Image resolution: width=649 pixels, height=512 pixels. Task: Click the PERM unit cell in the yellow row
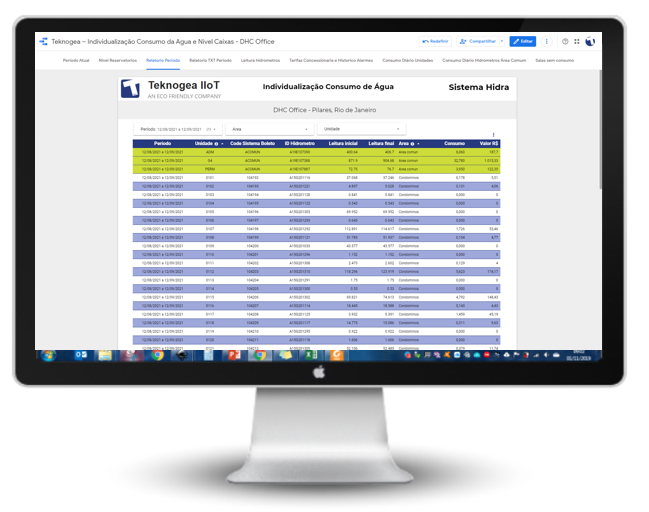pyautogui.click(x=210, y=169)
